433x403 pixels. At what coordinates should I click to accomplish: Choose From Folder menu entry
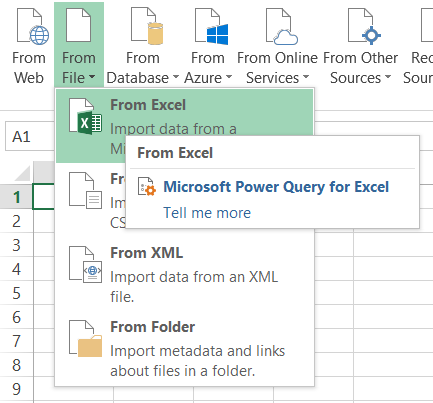185,348
